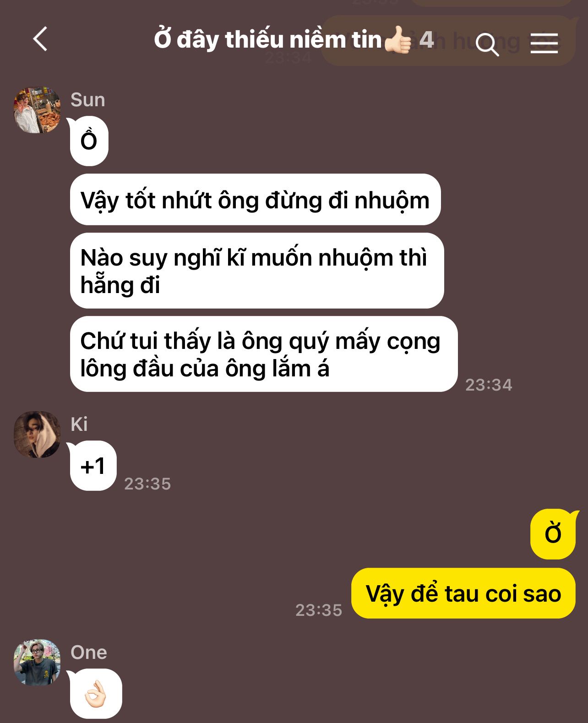Tap the back arrow icon
This screenshot has width=588, height=723.
click(x=40, y=39)
